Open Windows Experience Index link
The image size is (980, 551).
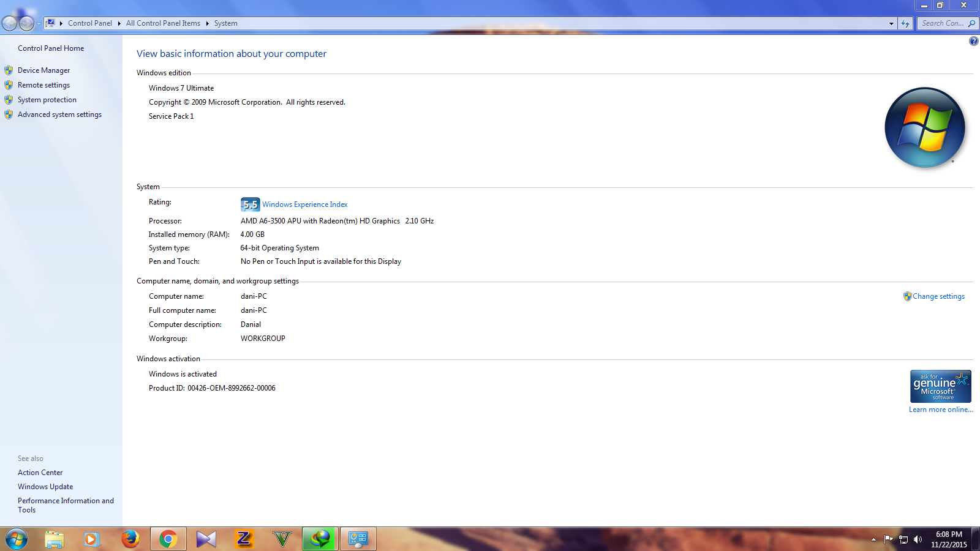coord(305,204)
